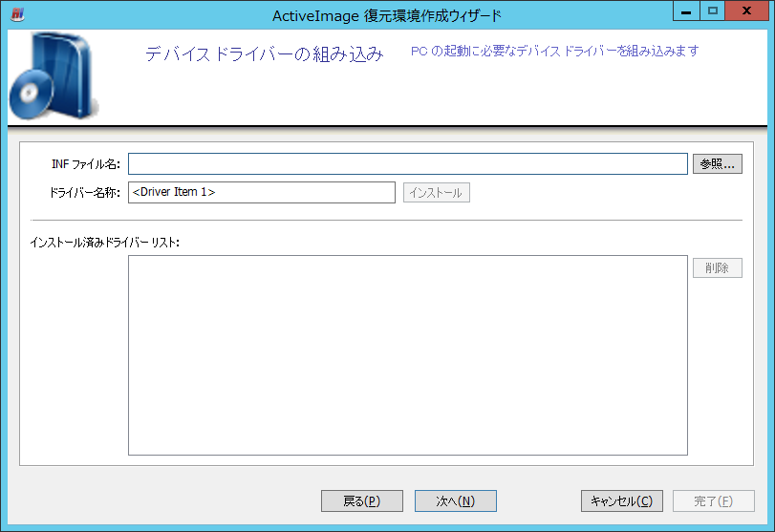
Task: Click the PC の起動に必要な description text
Action: tap(555, 51)
